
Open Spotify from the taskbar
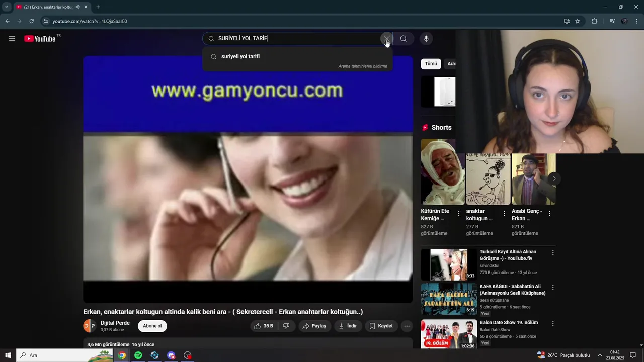(138, 355)
